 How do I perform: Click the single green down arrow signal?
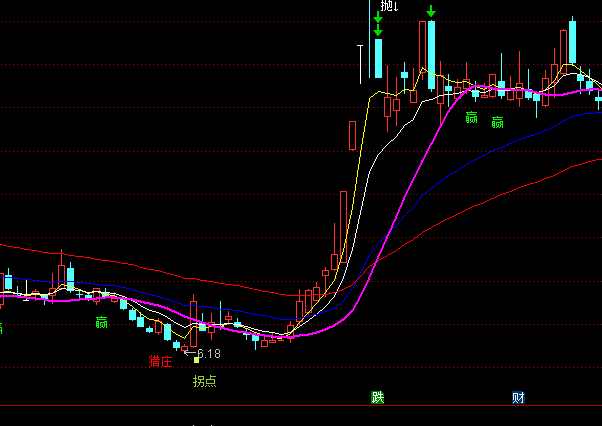point(430,12)
